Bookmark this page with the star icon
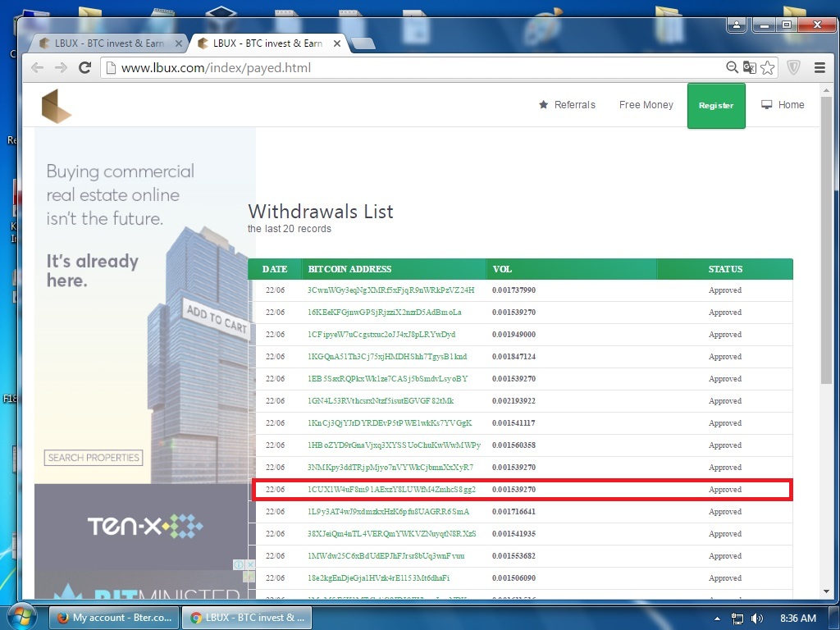The height and width of the screenshot is (630, 840). [x=767, y=67]
